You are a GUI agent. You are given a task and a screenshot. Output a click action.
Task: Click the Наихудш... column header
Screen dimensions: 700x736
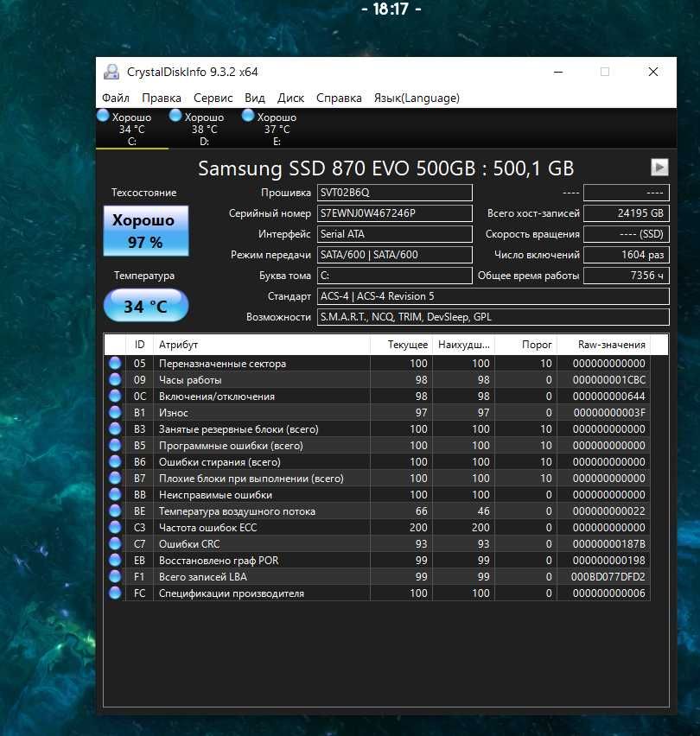(x=463, y=345)
